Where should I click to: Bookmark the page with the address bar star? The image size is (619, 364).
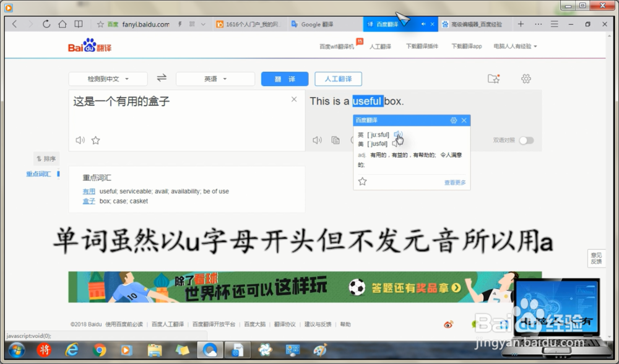point(100,25)
